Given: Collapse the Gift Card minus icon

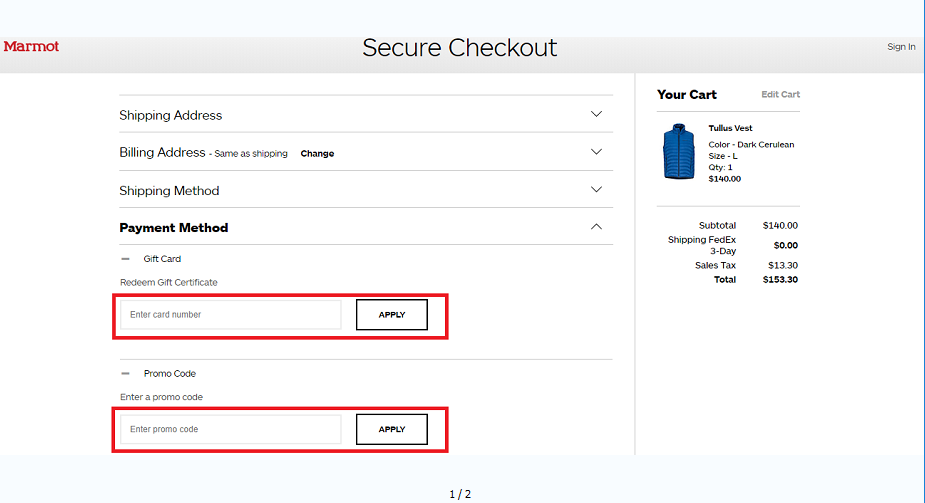Looking at the screenshot, I should [125, 259].
